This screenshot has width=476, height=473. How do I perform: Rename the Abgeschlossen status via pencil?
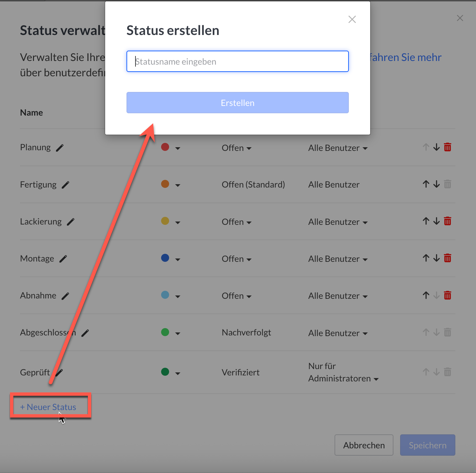coord(85,333)
